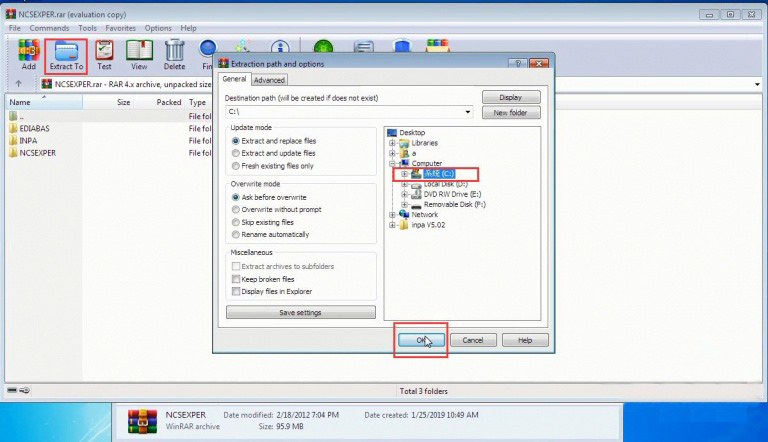This screenshot has height=442, width=768.
Task: Click the Find toolbar icon
Action: pyautogui.click(x=208, y=49)
